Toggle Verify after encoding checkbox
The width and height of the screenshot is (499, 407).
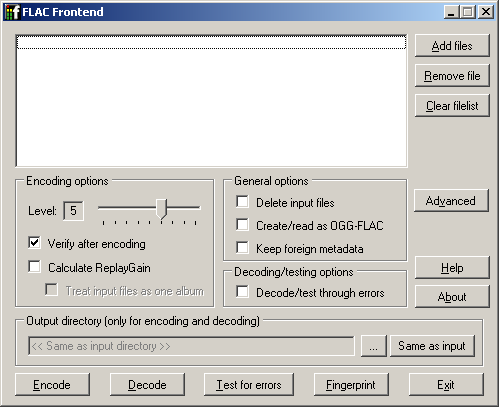click(34, 243)
